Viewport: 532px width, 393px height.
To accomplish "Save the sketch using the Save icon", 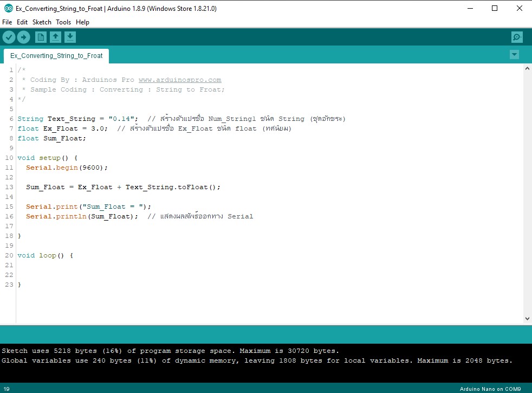I will tap(70, 37).
